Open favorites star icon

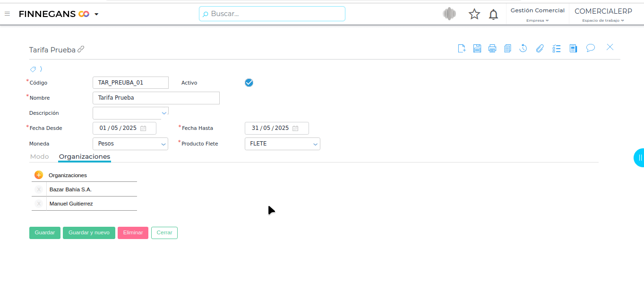coord(474,14)
